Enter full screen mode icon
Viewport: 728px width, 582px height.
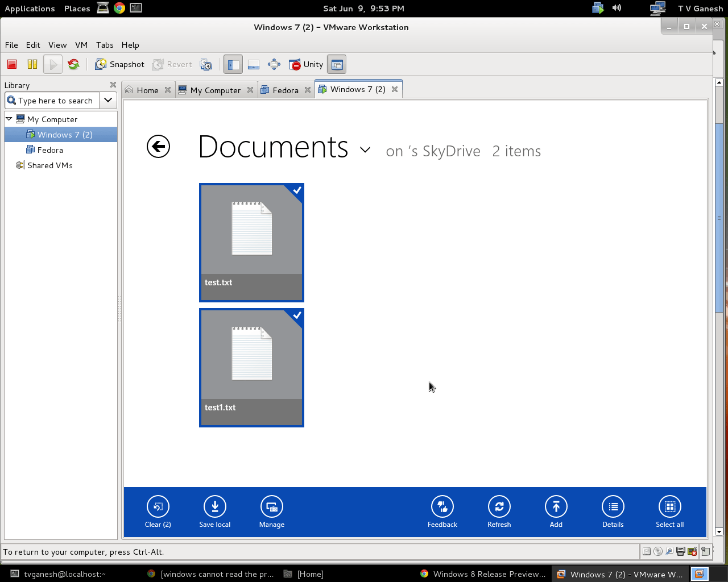(274, 64)
